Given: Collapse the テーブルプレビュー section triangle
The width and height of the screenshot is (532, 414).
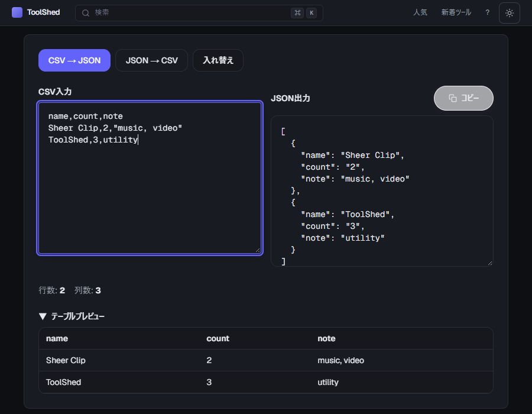Looking at the screenshot, I should coord(43,316).
